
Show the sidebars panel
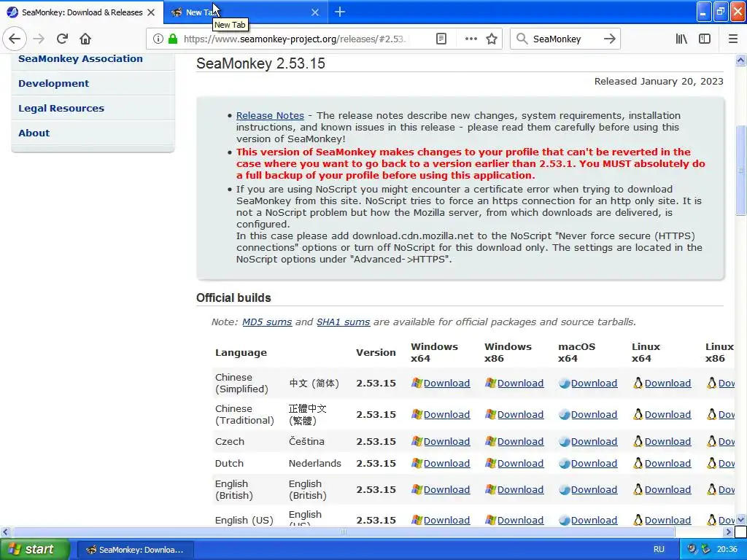click(705, 39)
